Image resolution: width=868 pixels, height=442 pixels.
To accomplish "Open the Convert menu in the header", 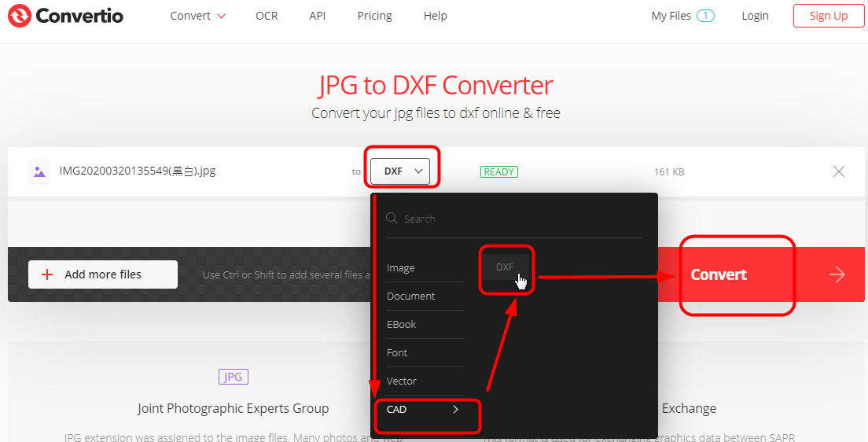I will 197,16.
